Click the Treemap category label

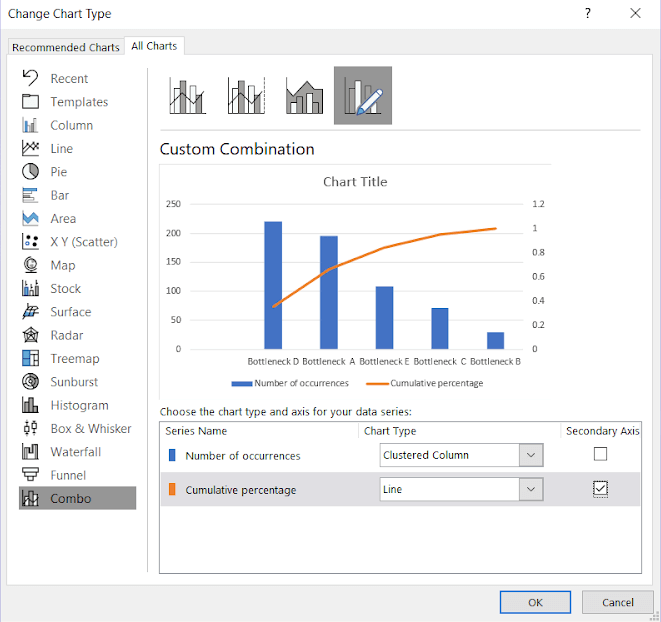[x=75, y=358]
